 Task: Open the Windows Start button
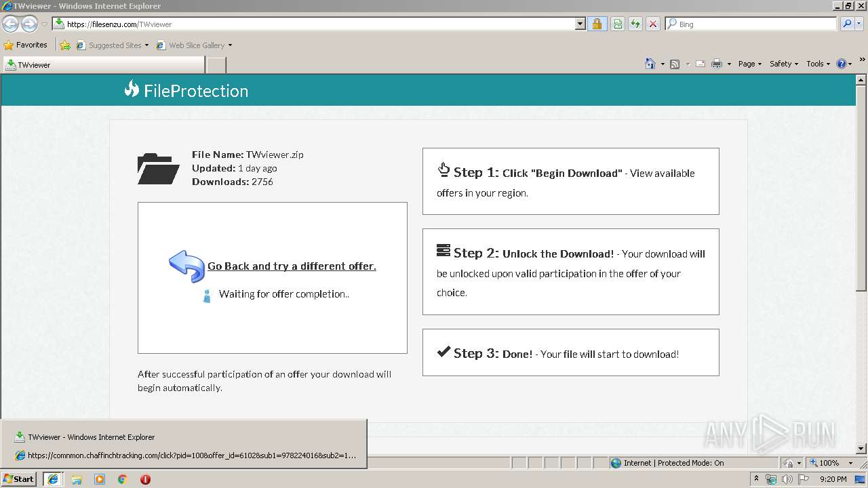pos(18,479)
